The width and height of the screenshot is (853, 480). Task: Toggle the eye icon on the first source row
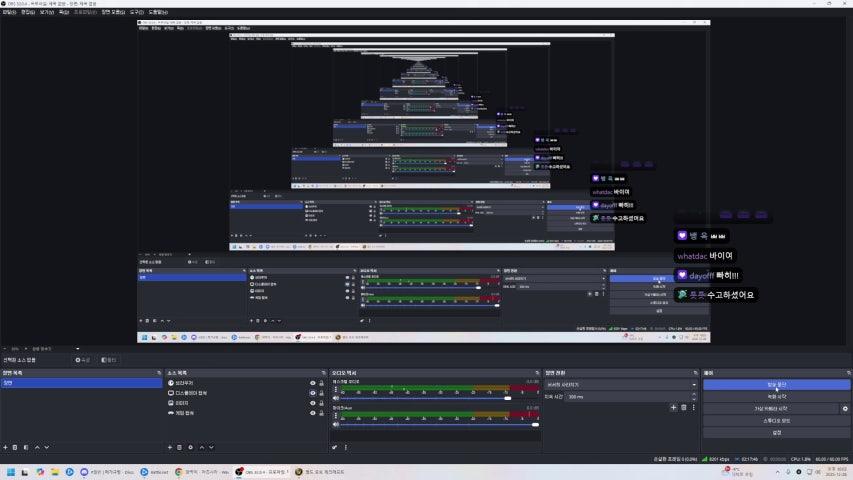click(x=313, y=383)
